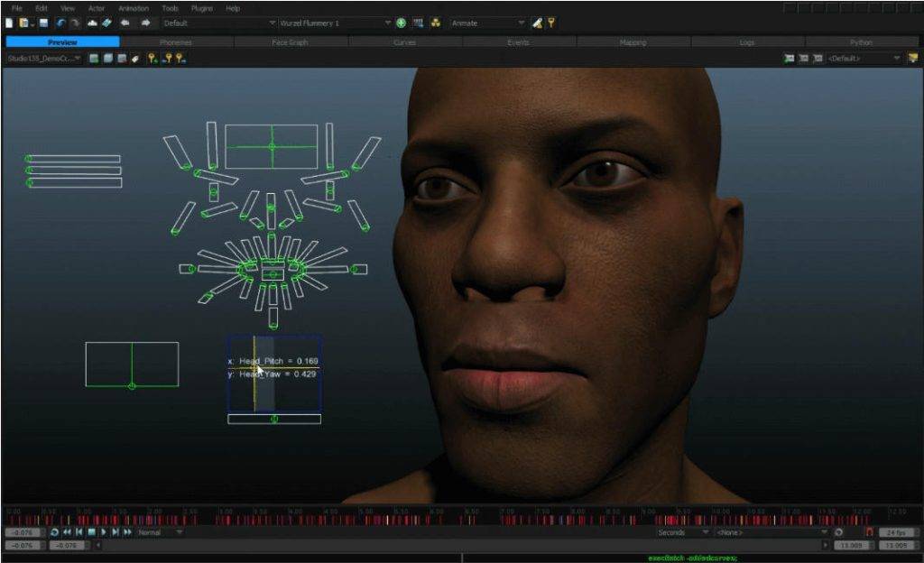The height and width of the screenshot is (563, 924).
Task: Click the New actor file icon
Action: pyautogui.click(x=9, y=23)
